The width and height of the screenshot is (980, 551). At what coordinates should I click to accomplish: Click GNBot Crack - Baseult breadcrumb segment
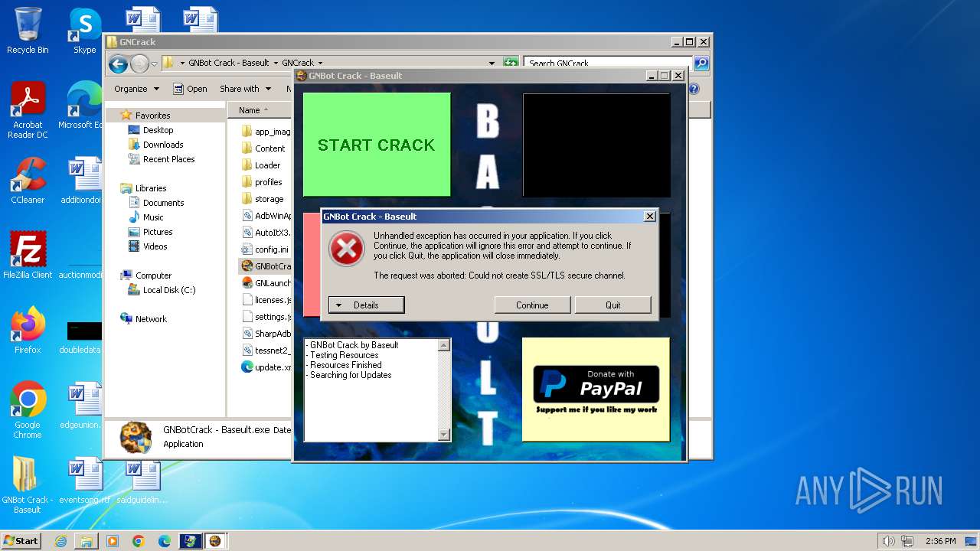point(228,63)
